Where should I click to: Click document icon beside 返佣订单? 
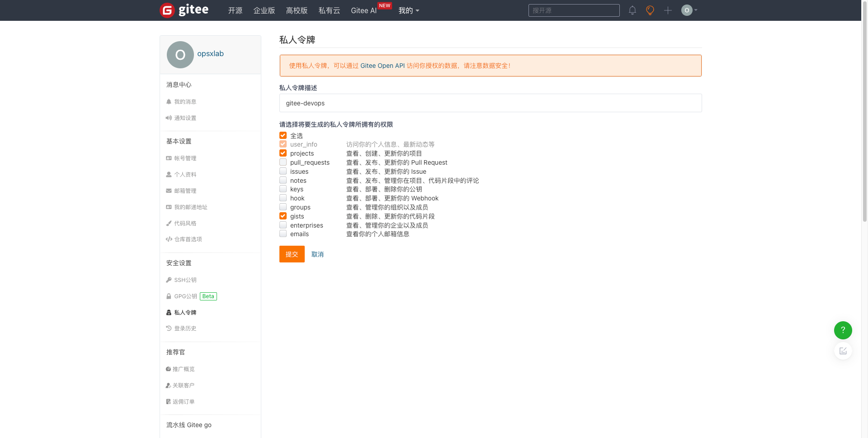point(168,402)
